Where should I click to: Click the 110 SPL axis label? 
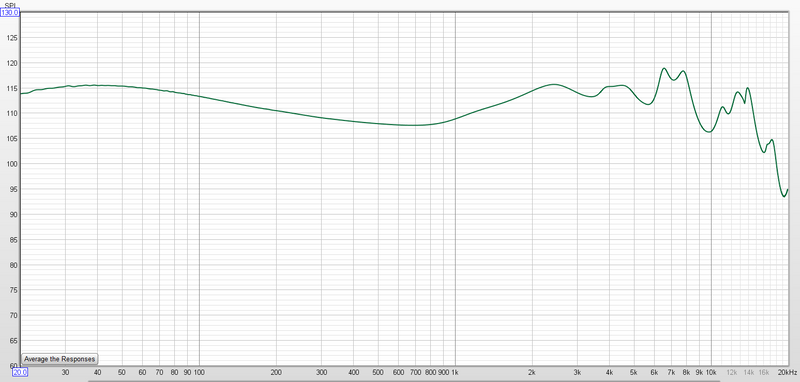tap(11, 113)
